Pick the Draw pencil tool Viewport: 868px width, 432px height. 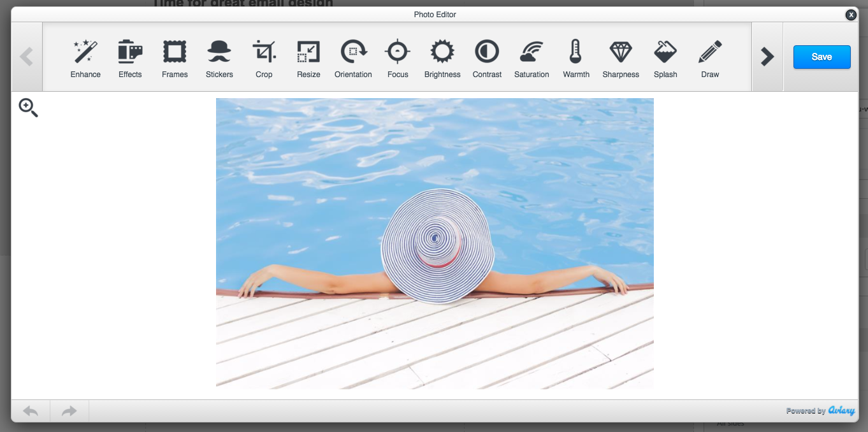coord(710,58)
